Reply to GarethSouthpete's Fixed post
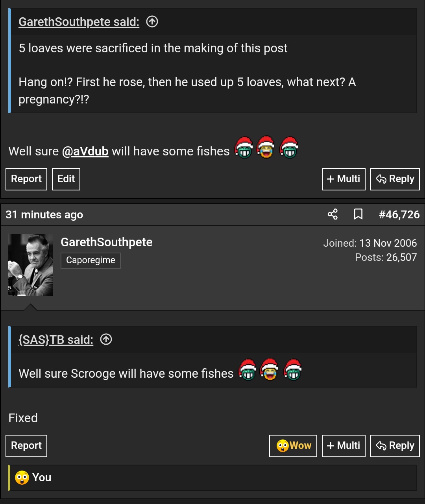 coord(395,446)
